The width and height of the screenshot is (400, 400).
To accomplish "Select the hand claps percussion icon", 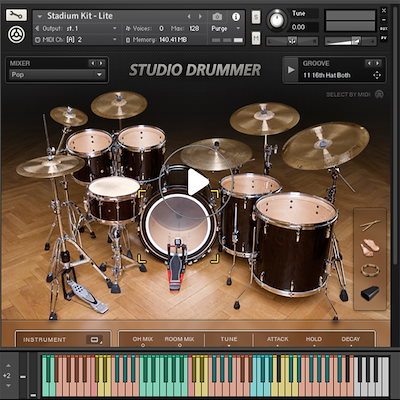I will coord(370,248).
